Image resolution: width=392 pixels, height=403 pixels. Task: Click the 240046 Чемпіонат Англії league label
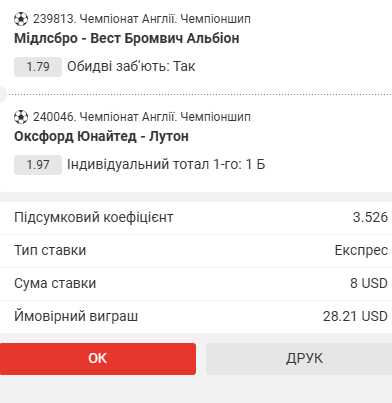click(x=142, y=117)
